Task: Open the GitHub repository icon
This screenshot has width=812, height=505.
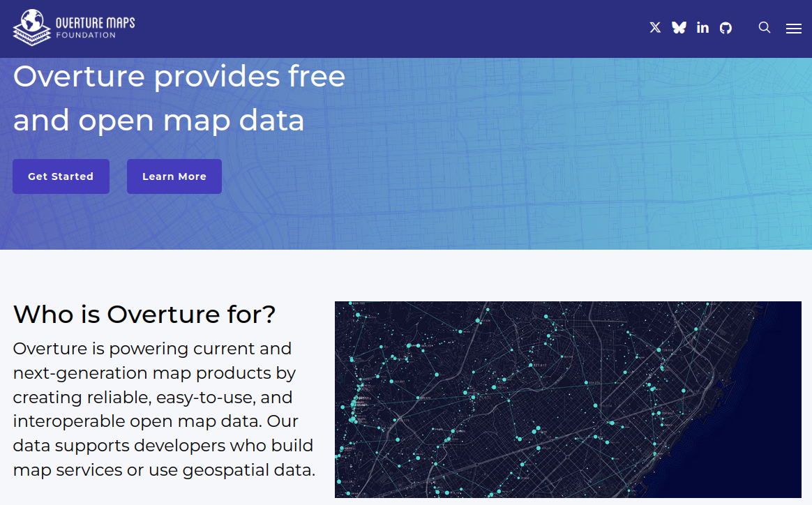Action: [726, 28]
